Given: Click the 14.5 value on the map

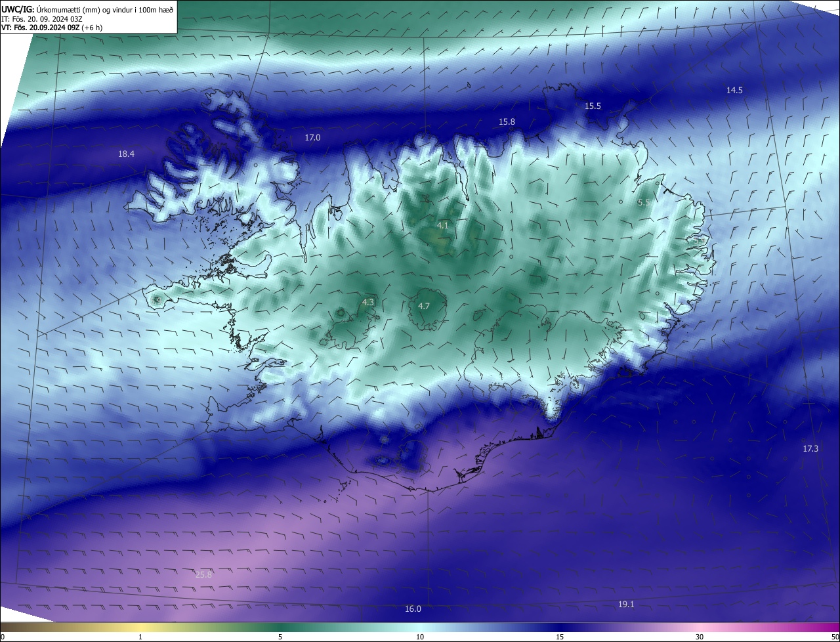Looking at the screenshot, I should tap(734, 91).
